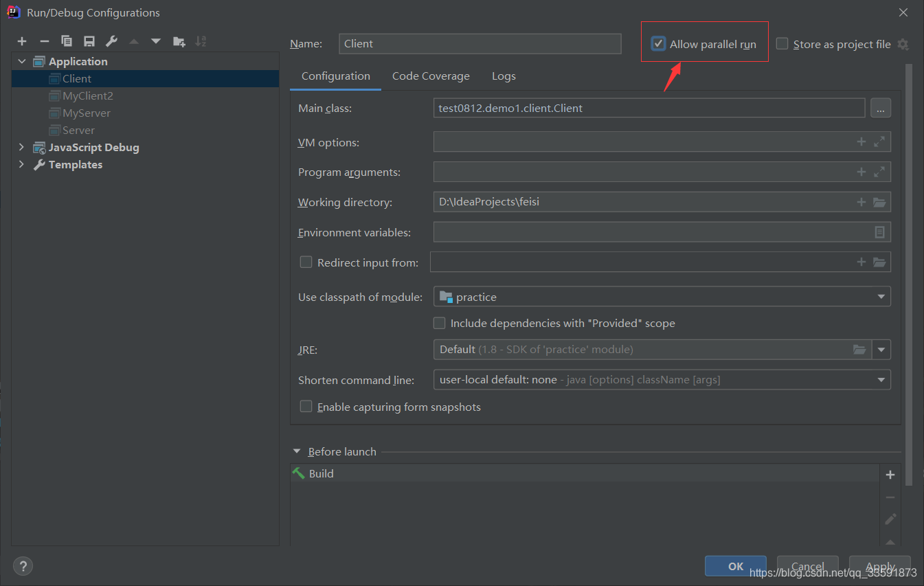The image size is (924, 586).
Task: Close the Run/Debug Configurations window
Action: click(903, 12)
